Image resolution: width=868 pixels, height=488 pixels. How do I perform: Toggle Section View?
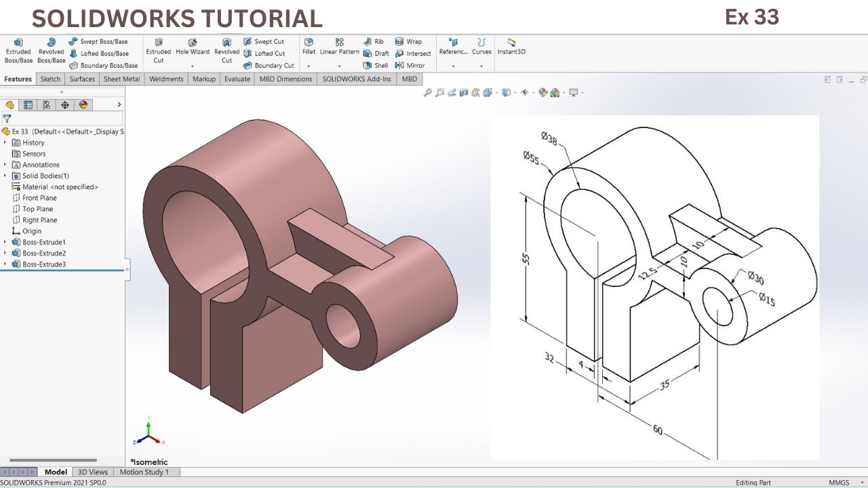[464, 92]
